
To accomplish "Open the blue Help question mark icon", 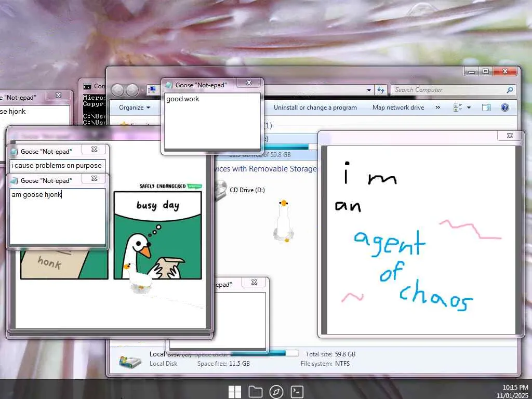I will click(505, 108).
